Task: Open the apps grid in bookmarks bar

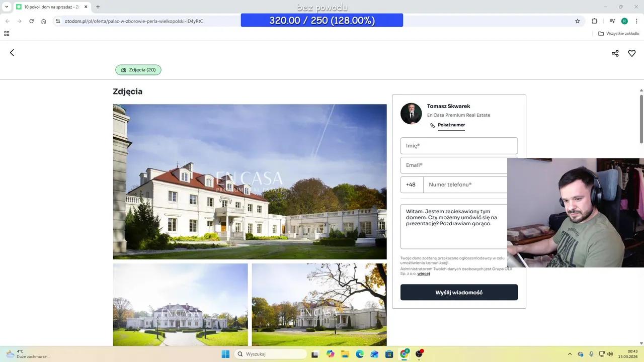Action: point(7,34)
